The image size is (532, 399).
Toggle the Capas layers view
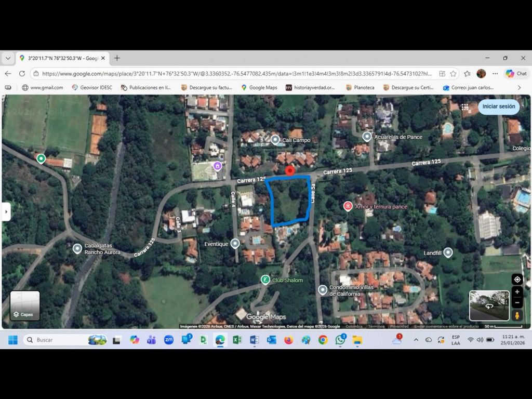[25, 305]
